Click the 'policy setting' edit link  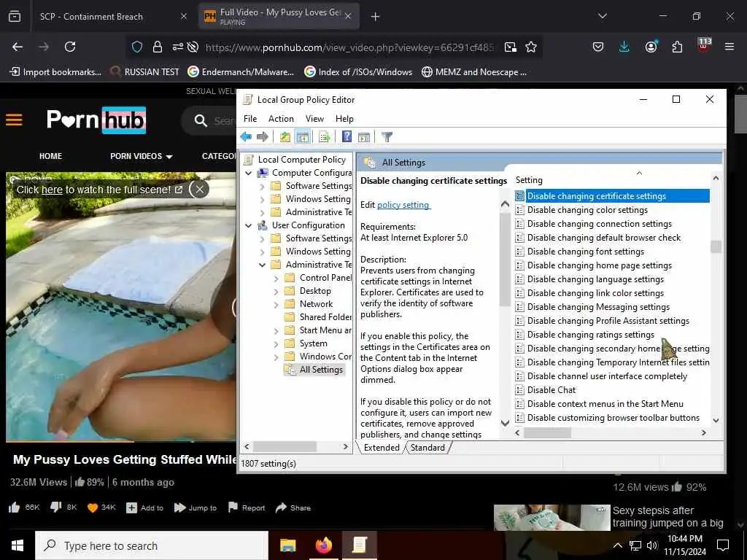[x=403, y=205]
